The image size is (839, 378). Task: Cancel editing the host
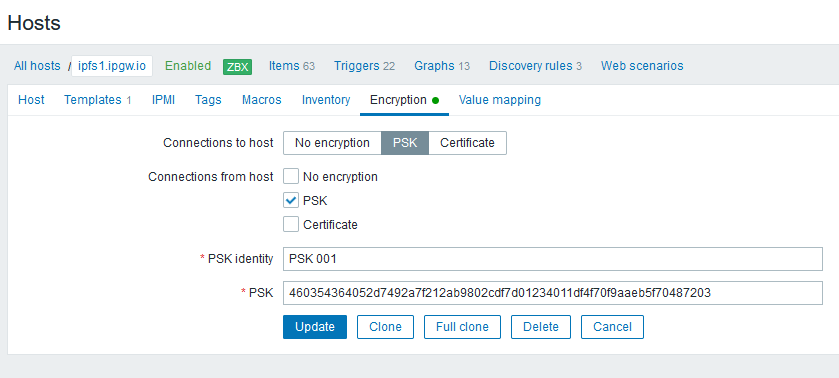612,327
